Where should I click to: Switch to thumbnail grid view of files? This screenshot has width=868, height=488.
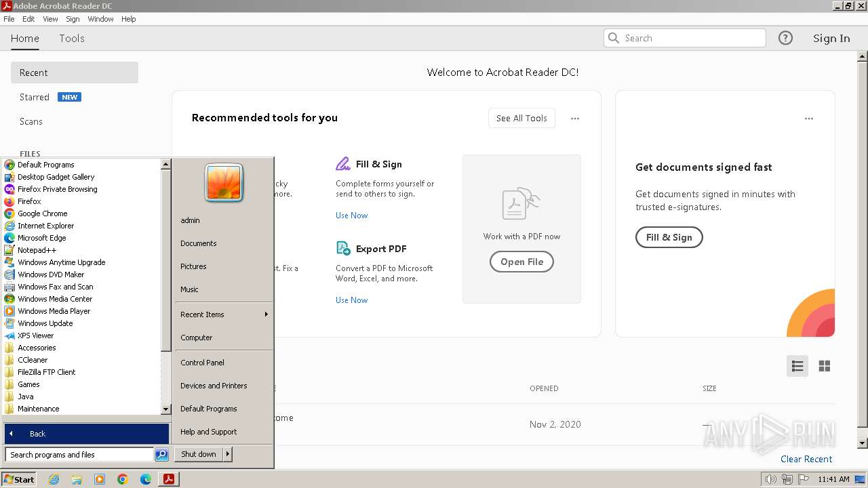(x=825, y=366)
